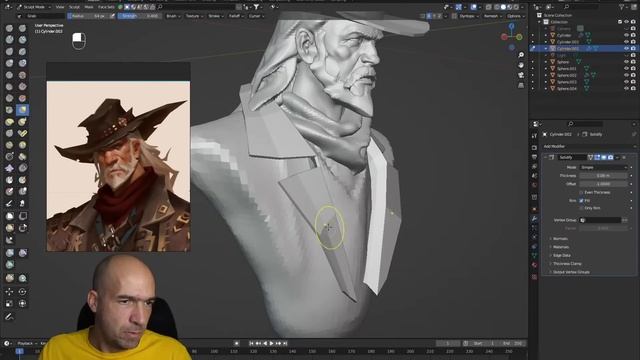Viewport: 640px width, 360px height.
Task: Uncheck the Fill rim checkbox
Action: (x=581, y=200)
